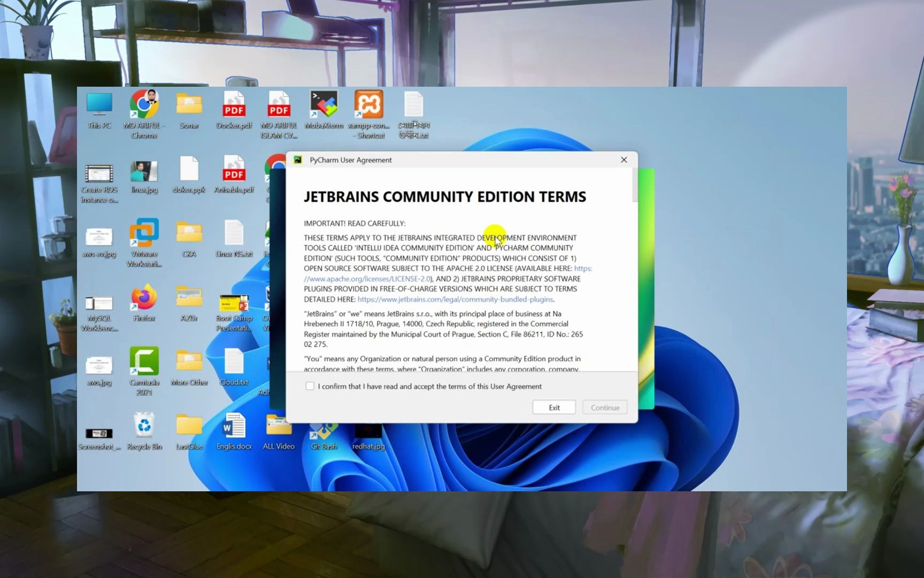The width and height of the screenshot is (924, 578).
Task: Click the agreement text scrollbar thumb
Action: tap(635, 185)
